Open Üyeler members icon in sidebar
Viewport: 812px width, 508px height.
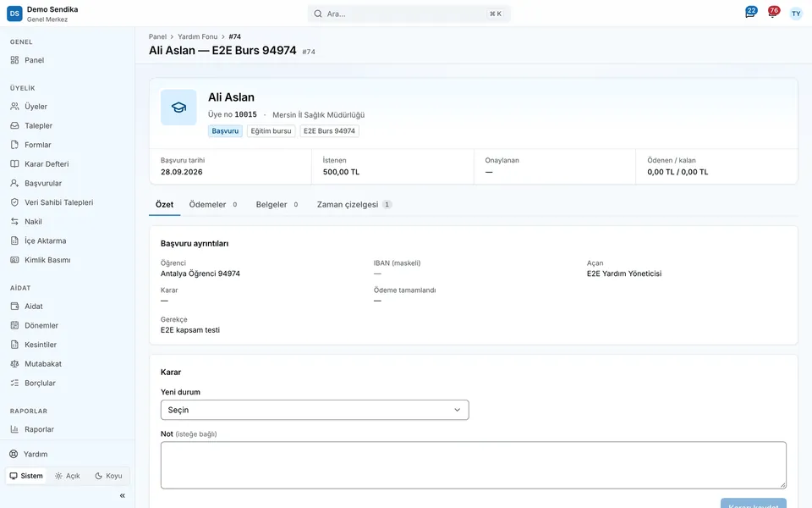coord(14,107)
